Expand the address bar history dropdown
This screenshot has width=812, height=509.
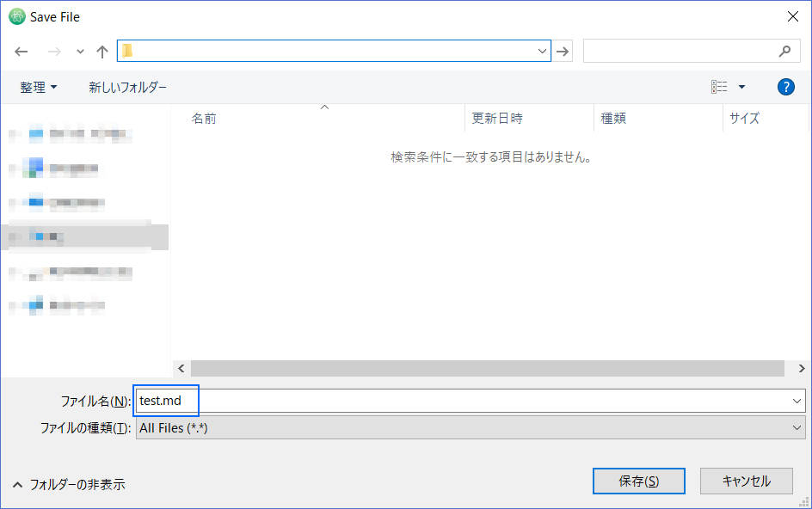(543, 51)
